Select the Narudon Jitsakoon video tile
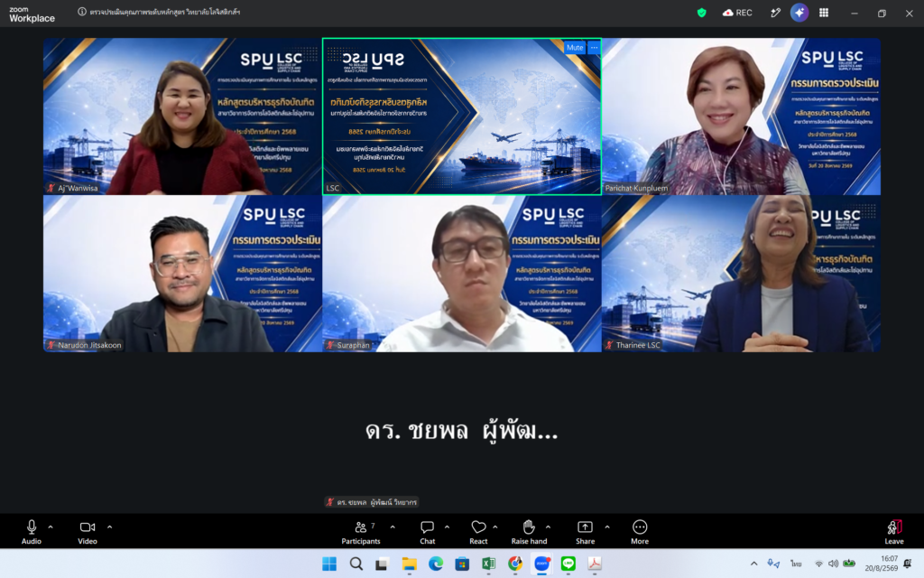924x578 pixels. pyautogui.click(x=182, y=274)
